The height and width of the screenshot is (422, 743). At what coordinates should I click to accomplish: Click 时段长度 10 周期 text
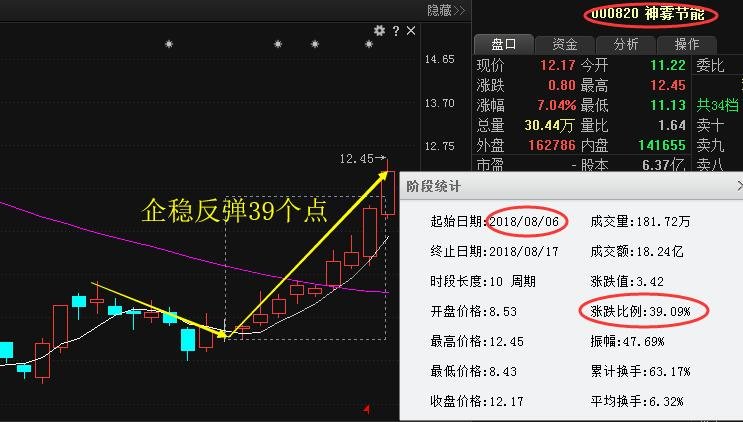[483, 281]
